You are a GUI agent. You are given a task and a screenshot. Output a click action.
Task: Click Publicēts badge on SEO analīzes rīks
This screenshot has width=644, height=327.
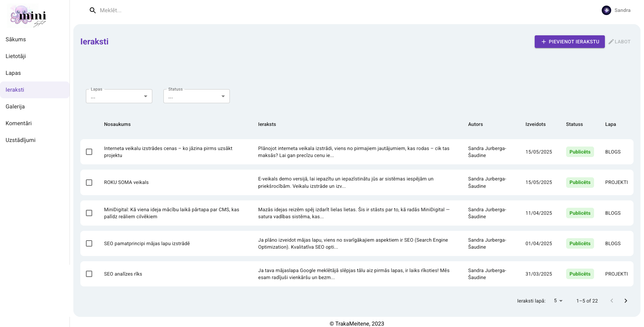pyautogui.click(x=580, y=274)
